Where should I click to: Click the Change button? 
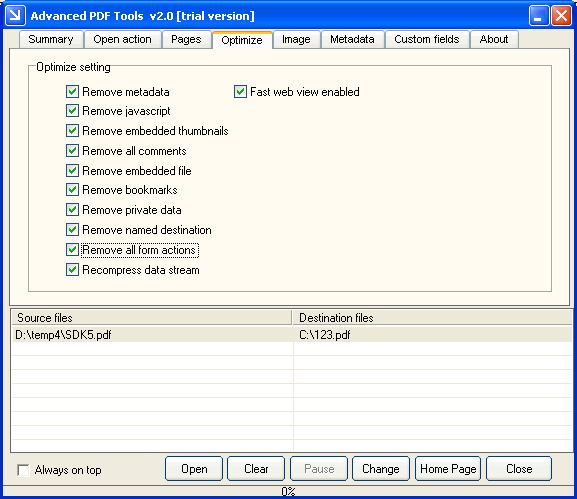[381, 469]
